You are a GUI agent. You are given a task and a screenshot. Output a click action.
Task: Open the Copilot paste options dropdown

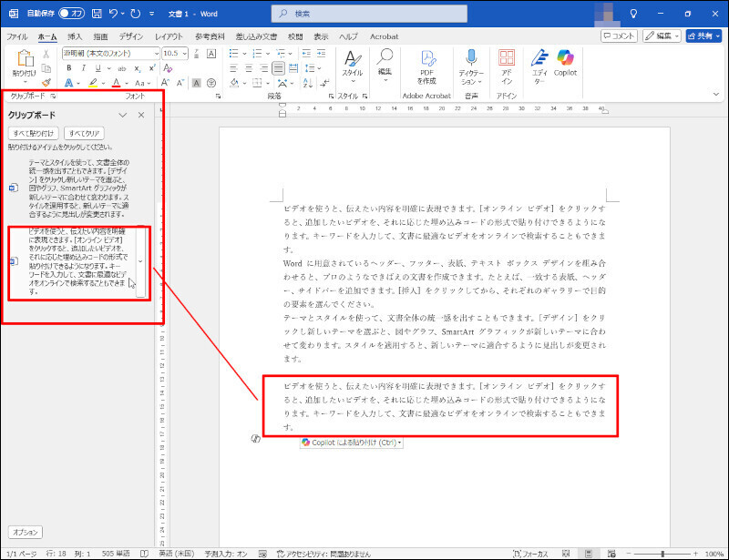399,443
